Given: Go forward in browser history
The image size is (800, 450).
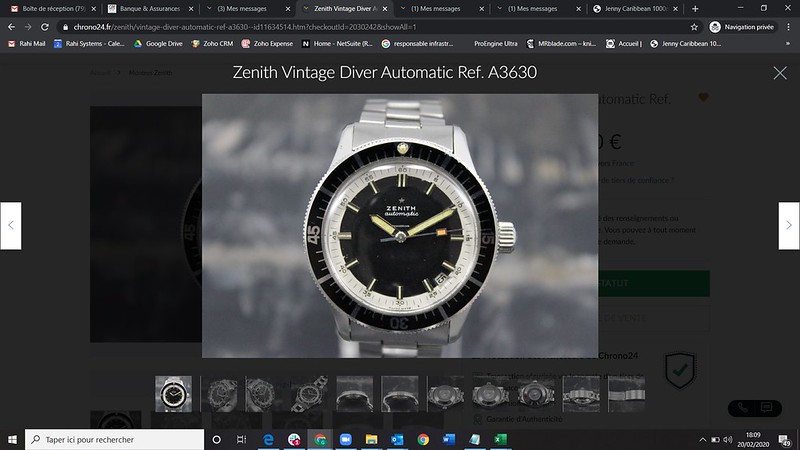Looking at the screenshot, I should (x=28, y=27).
